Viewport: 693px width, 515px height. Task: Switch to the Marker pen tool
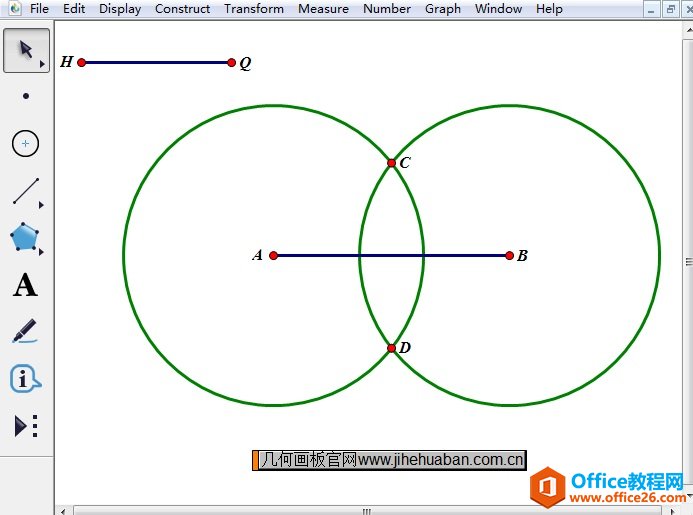pyautogui.click(x=25, y=332)
